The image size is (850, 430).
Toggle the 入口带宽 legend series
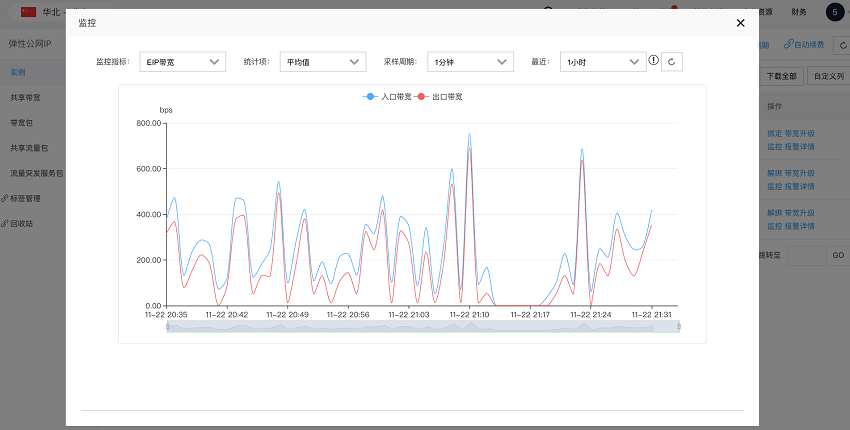coord(387,97)
